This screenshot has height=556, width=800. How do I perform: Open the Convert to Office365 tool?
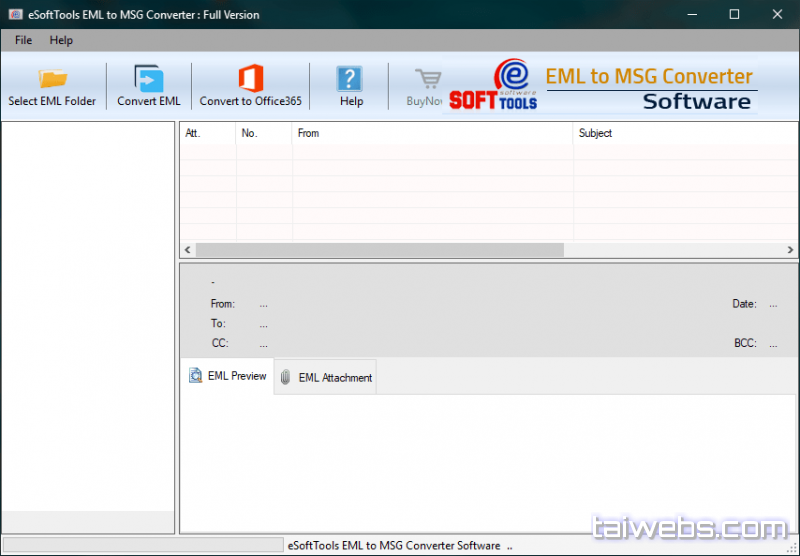click(250, 79)
